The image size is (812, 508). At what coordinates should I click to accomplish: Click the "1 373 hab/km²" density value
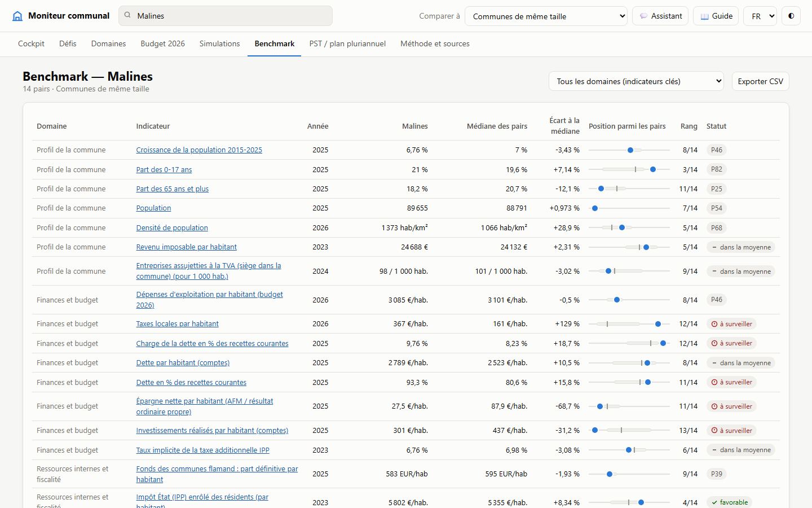[405, 228]
